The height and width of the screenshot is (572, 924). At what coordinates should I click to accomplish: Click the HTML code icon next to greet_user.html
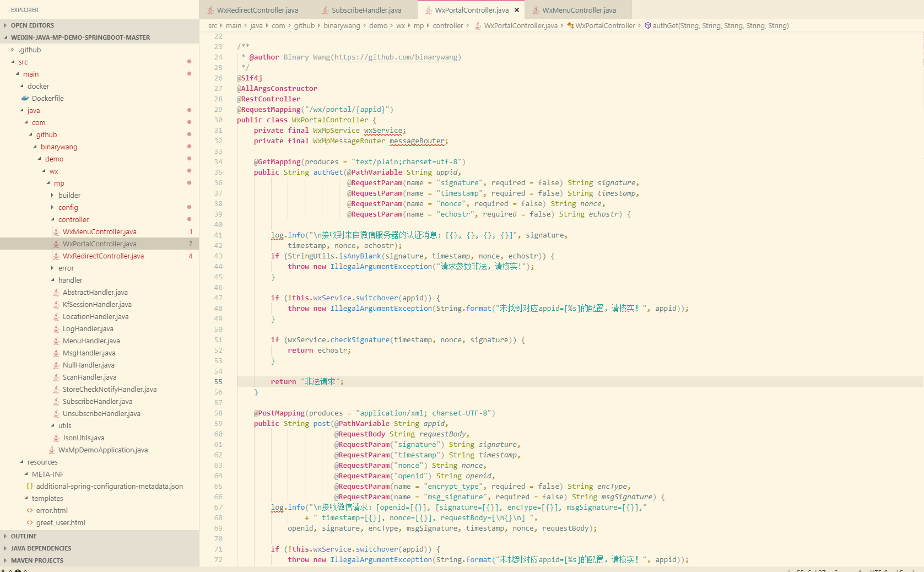pos(30,522)
